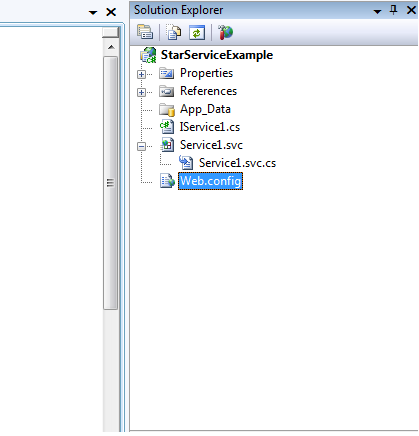Click the Service1.svc.cs file icon
The image size is (419, 436).
pos(186,163)
